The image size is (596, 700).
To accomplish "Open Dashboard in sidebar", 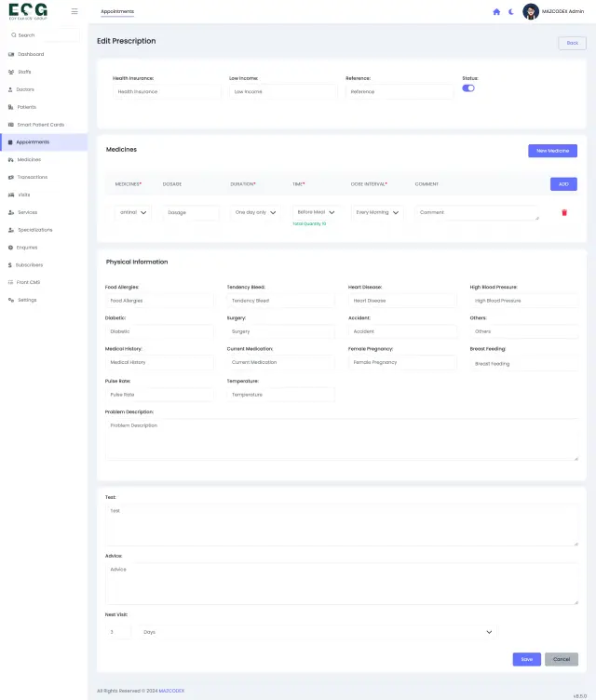I will 31,54.
